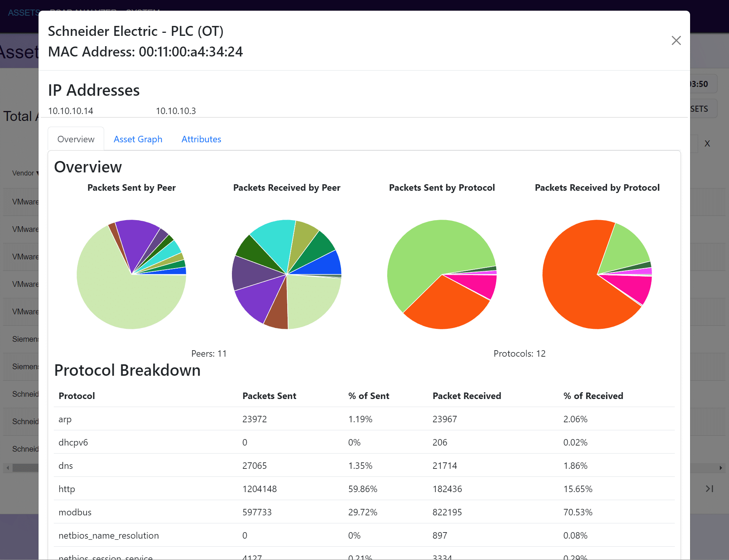Click the 27065 dns packets sent value
Screen dimensions: 729x560
click(254, 466)
